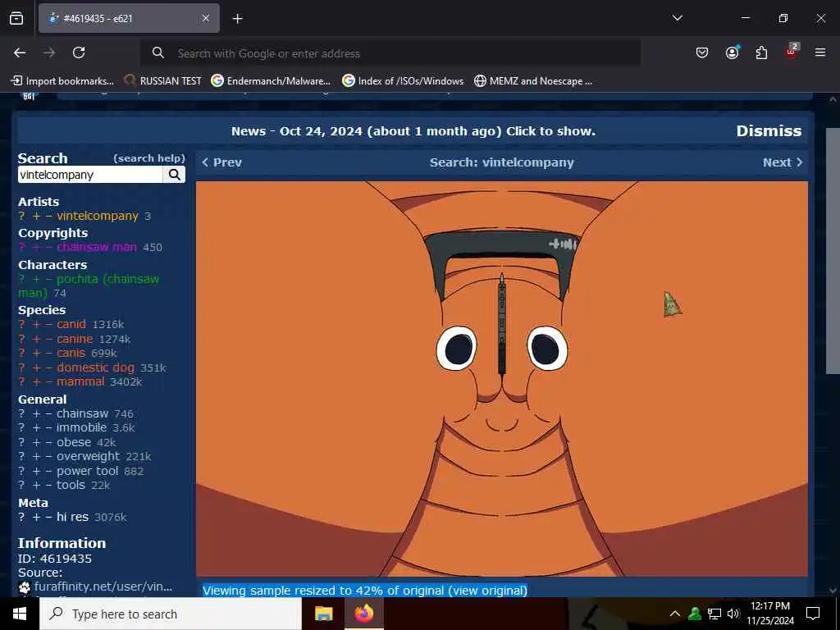Open the extensions puzzle icon
This screenshot has height=630, width=840.
click(x=761, y=52)
